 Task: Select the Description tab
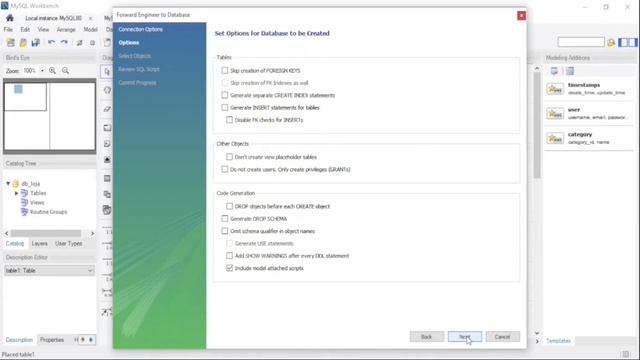(x=19, y=340)
